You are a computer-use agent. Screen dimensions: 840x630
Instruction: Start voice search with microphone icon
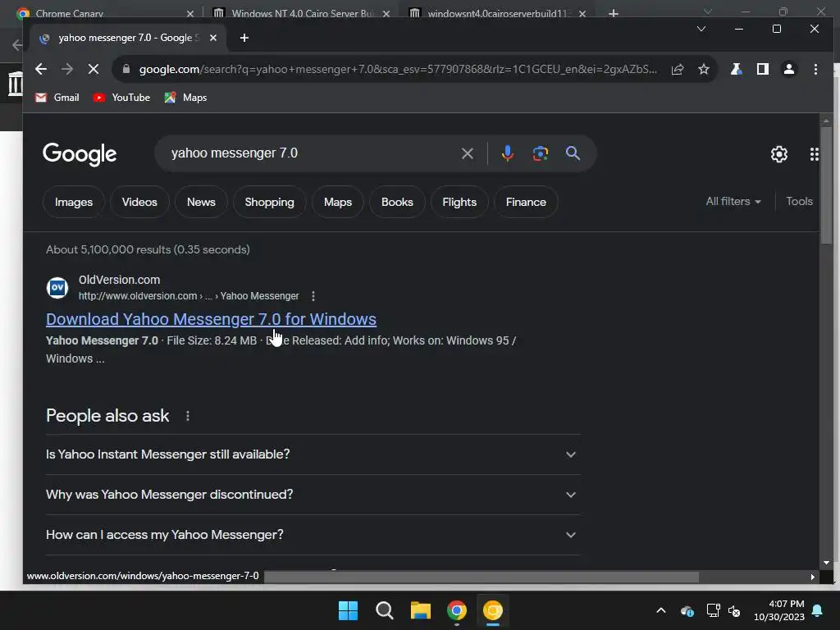(x=507, y=153)
